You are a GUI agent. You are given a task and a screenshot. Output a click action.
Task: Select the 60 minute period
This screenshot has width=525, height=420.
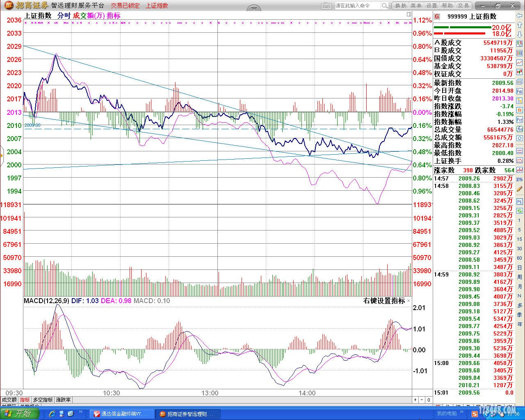point(520,258)
